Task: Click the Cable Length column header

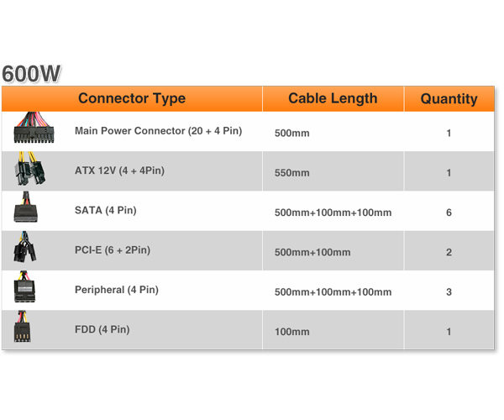Action: (333, 98)
